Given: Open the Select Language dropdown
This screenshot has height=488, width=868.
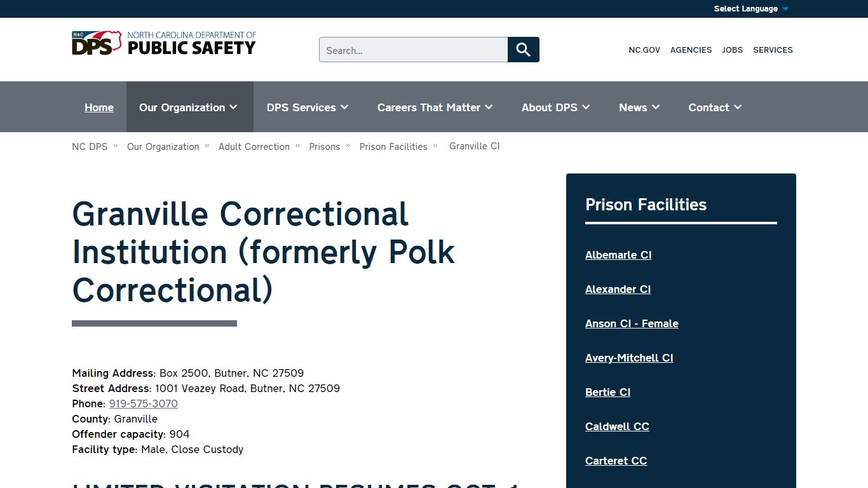Looking at the screenshot, I should pyautogui.click(x=751, y=9).
